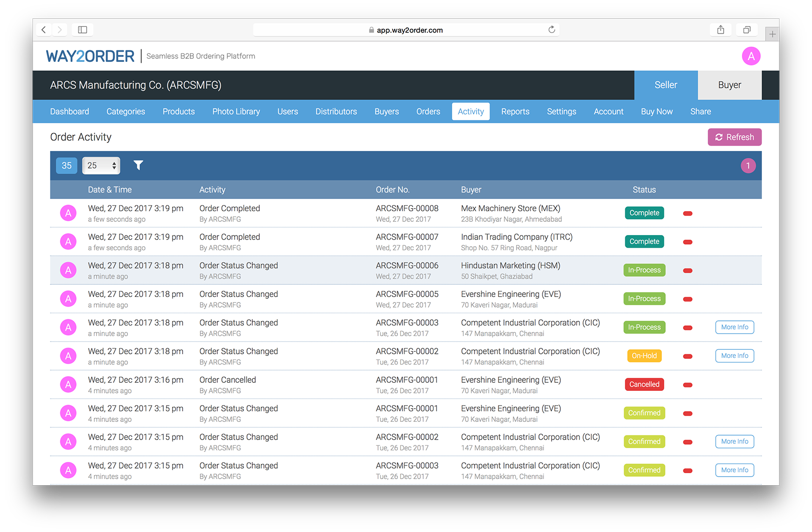Click the ARCS Manufacturing Co. (ARCSMFG) title
Screen dimensions: 812x532
click(136, 85)
